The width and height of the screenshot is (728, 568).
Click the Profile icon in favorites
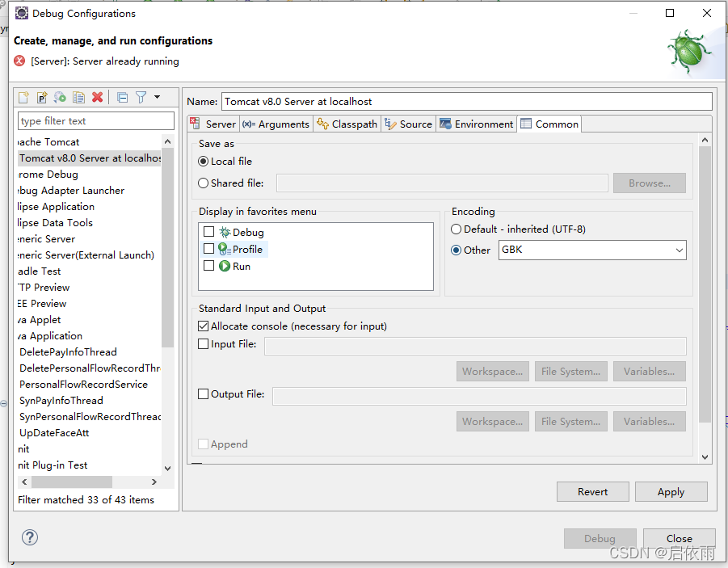point(225,249)
